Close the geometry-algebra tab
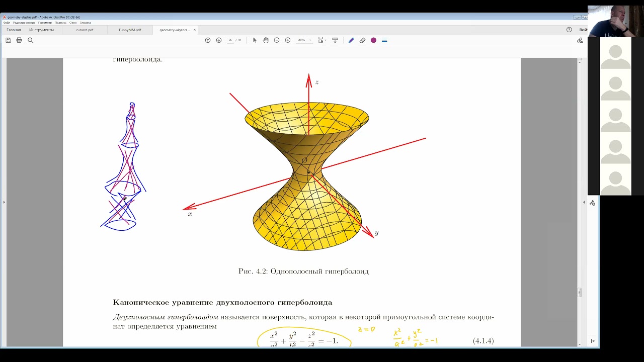This screenshot has width=644, height=362. (195, 30)
